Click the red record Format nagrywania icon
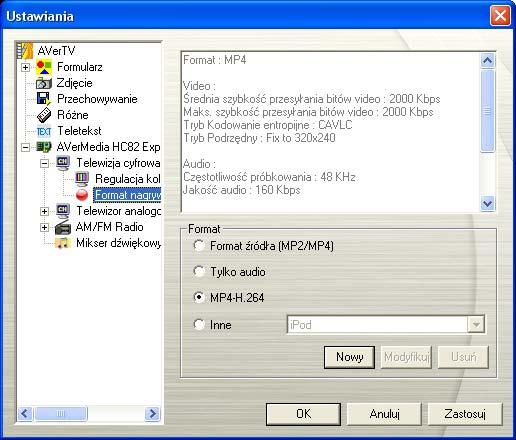The height and width of the screenshot is (440, 516). click(82, 195)
